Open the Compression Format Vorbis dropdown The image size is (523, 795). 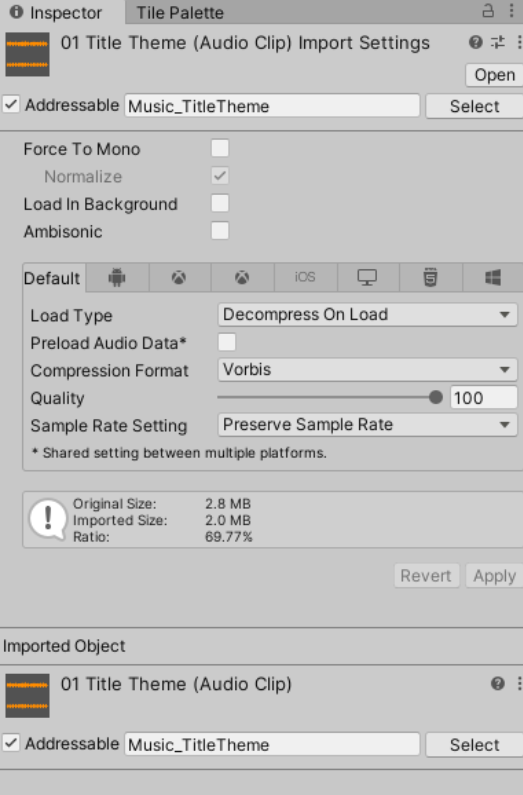click(x=367, y=370)
